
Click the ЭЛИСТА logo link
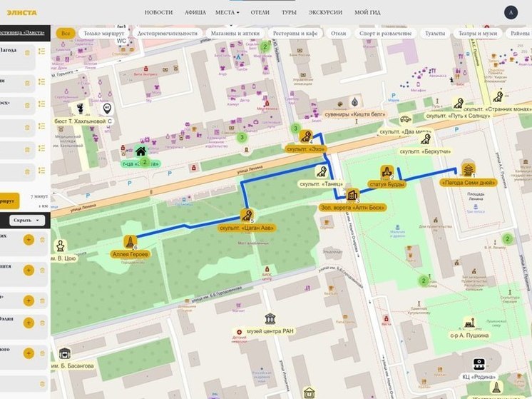(x=21, y=12)
